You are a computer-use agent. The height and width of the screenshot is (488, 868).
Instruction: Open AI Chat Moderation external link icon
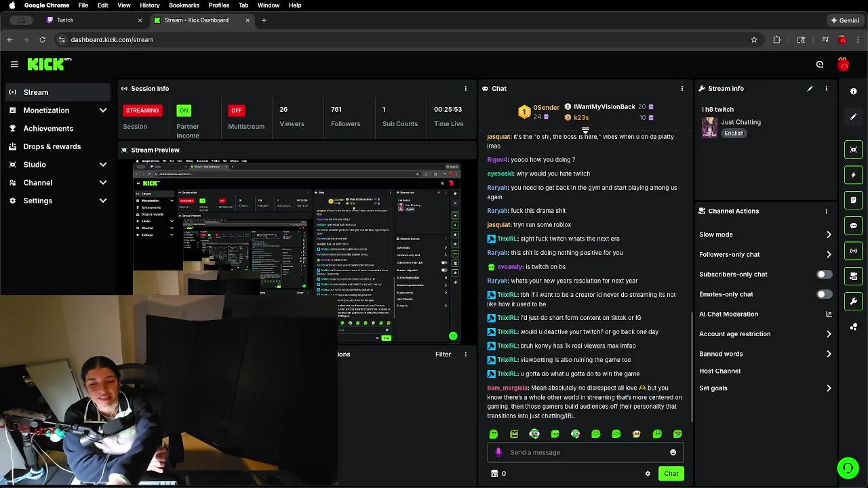point(829,314)
